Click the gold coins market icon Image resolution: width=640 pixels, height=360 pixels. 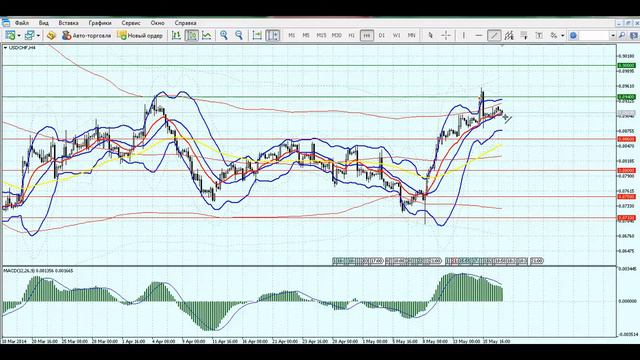pyautogui.click(x=51, y=36)
